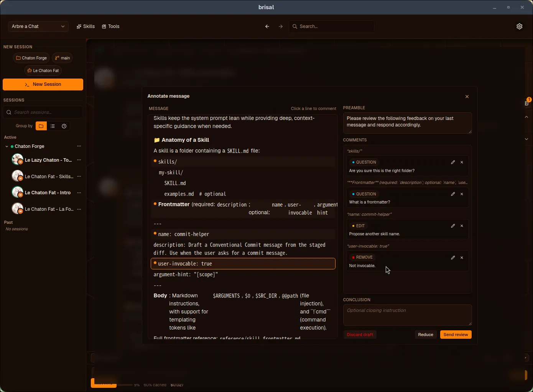Click the Conclusion closing instruction box

(407, 315)
